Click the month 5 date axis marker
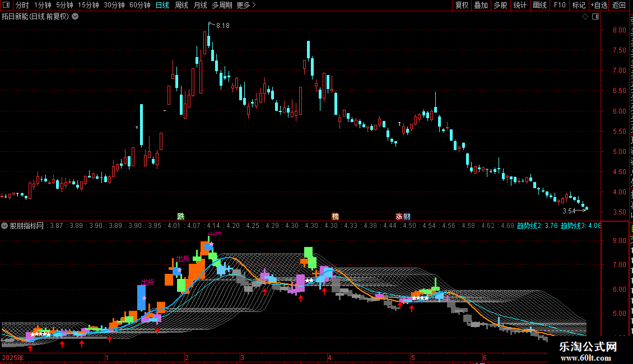 click(x=413, y=357)
